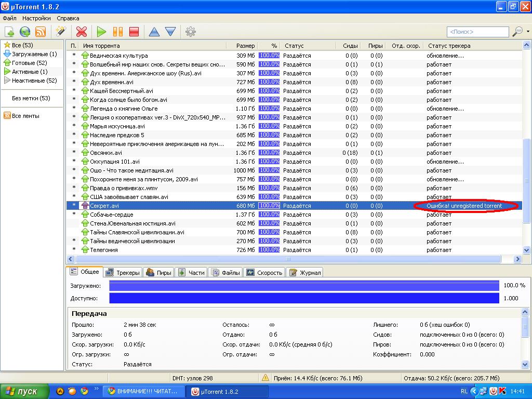Click the Add Torrent toolbar icon
Image resolution: width=532 pixels, height=399 pixels.
tap(9, 32)
